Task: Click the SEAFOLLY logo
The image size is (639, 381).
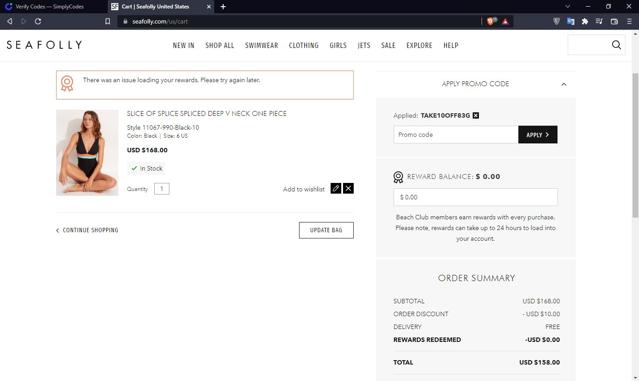Action: (x=44, y=45)
